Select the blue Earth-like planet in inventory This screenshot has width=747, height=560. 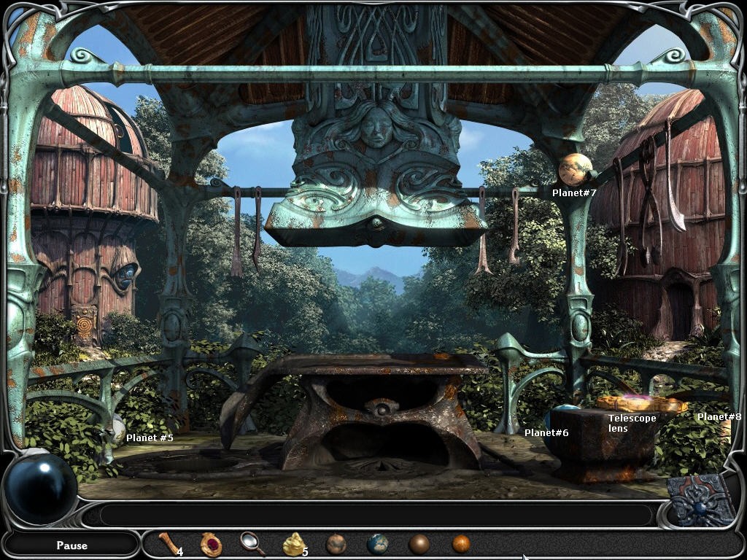point(376,545)
